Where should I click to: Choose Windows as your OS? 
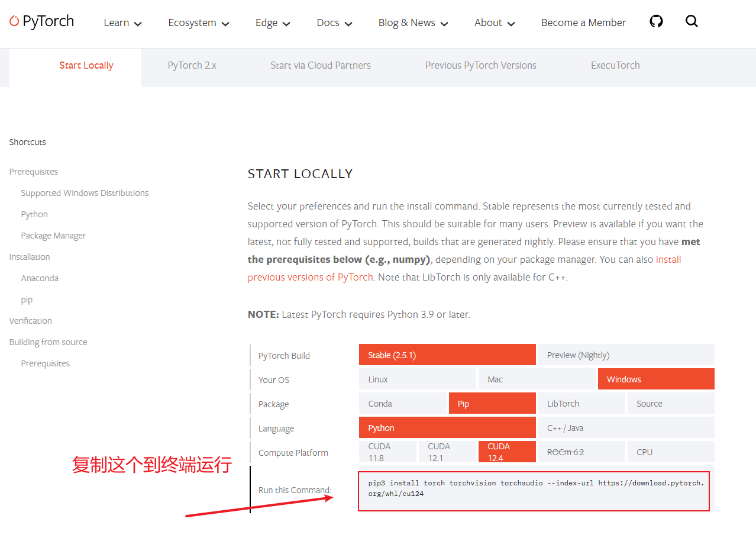[x=656, y=379]
